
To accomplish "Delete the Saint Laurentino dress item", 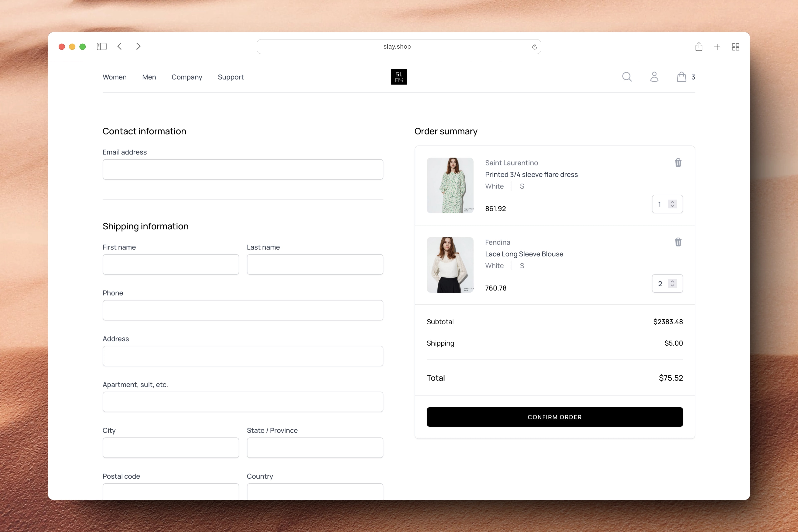I will 678,163.
